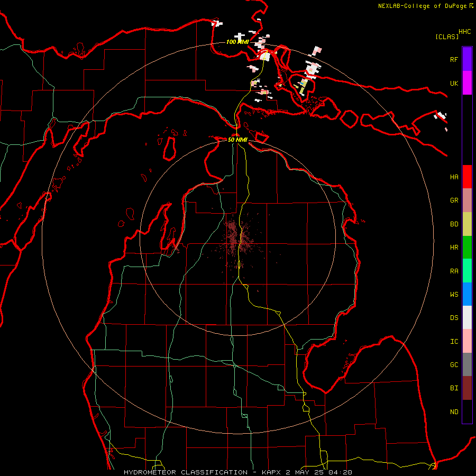
Task: Click the Hydrometeor Classification KAPX title text
Action: point(237,472)
